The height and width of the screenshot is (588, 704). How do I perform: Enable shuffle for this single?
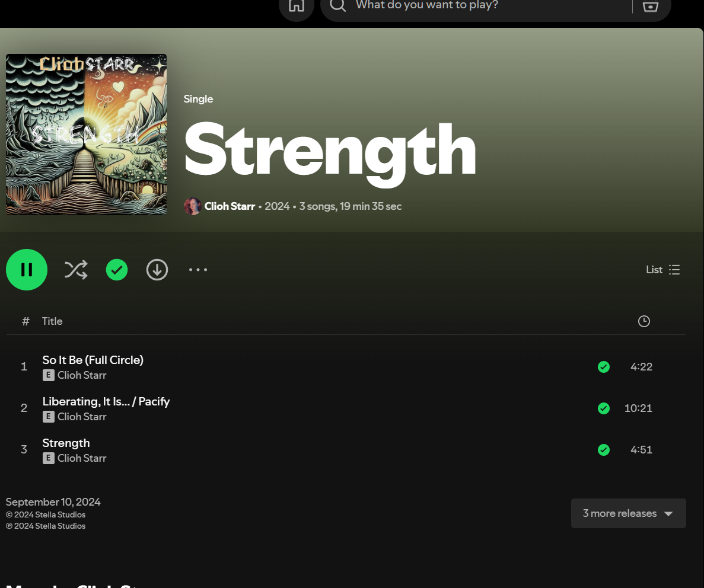tap(76, 270)
